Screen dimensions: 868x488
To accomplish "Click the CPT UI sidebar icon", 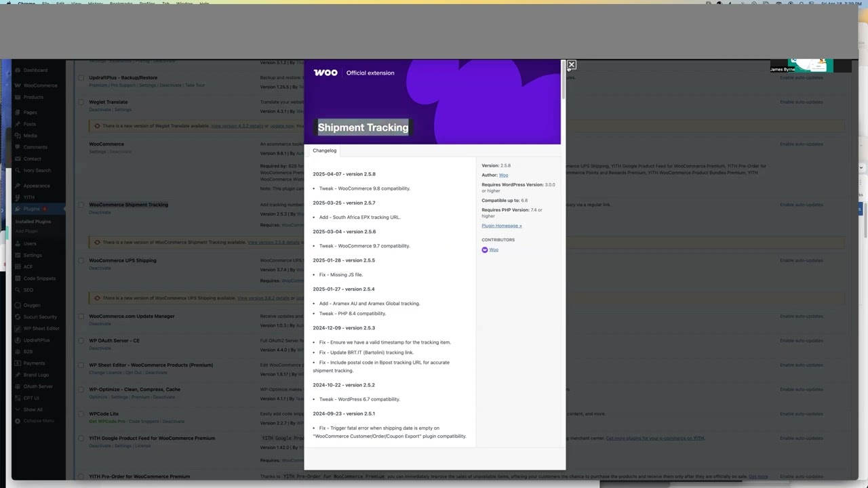I will tap(17, 398).
